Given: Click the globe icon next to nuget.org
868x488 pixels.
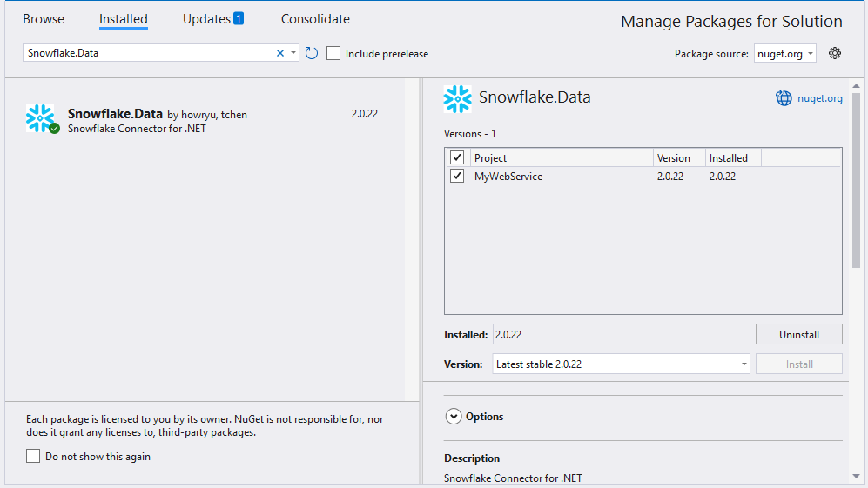Looking at the screenshot, I should pos(784,98).
